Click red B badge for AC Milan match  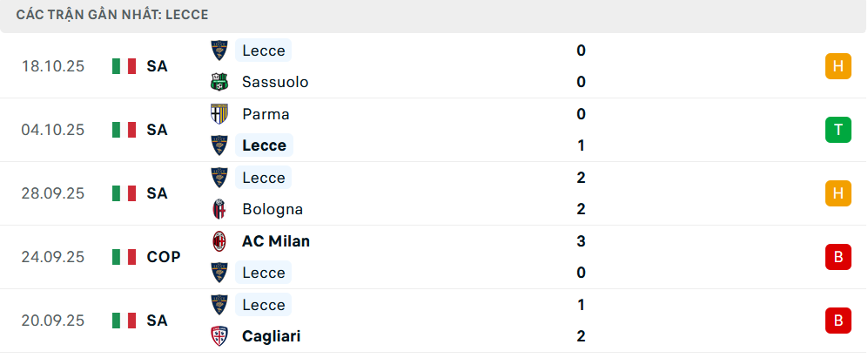click(x=838, y=257)
